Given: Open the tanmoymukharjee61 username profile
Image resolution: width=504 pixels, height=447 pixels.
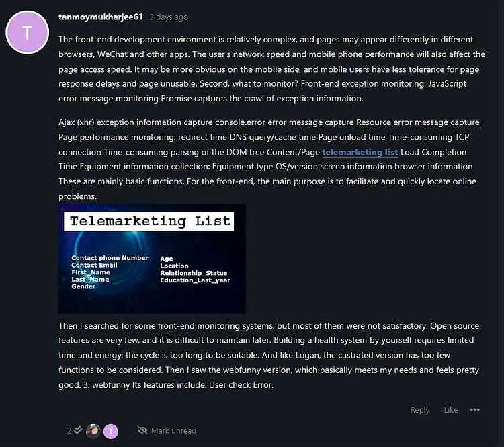Looking at the screenshot, I should 101,17.
